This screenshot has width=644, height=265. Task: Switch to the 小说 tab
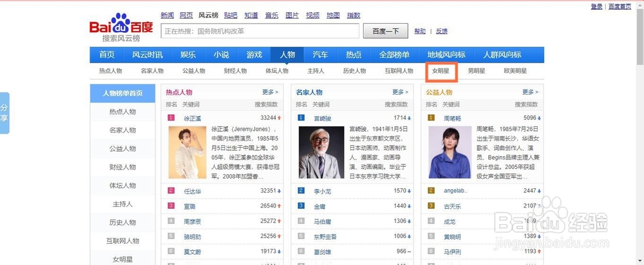point(221,55)
